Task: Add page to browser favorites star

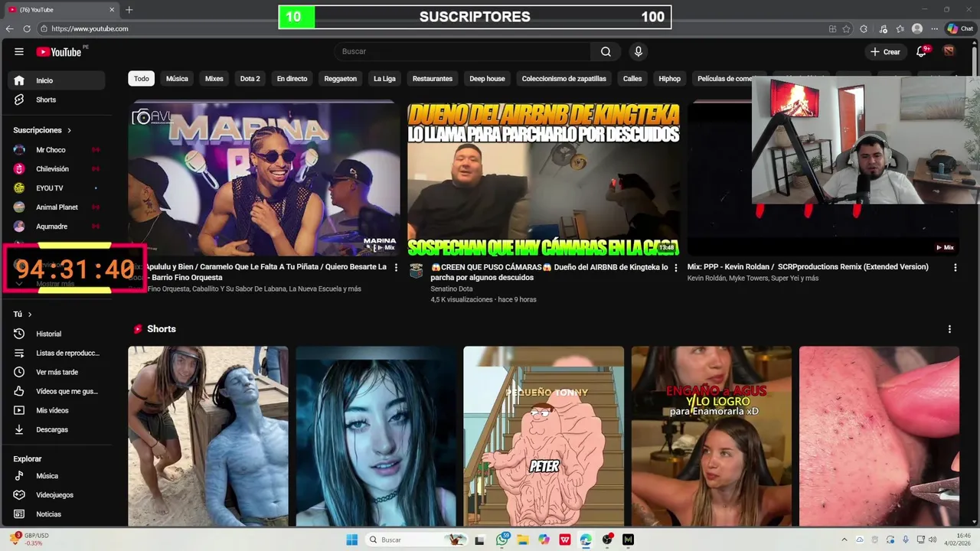Action: click(x=846, y=28)
